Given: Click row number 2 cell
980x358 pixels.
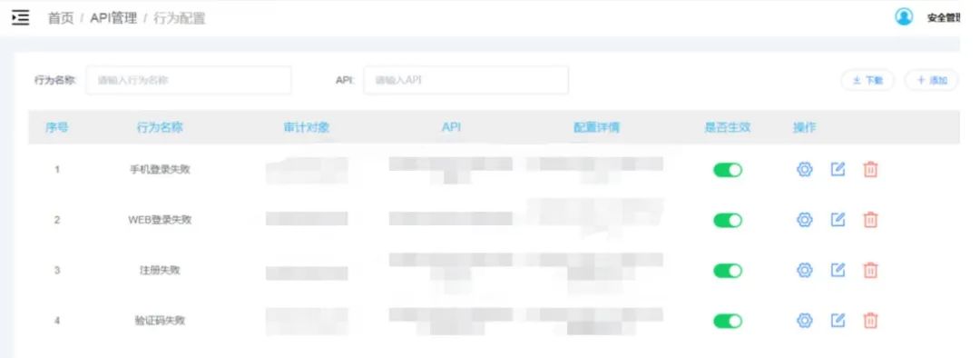Looking at the screenshot, I should (x=57, y=220).
